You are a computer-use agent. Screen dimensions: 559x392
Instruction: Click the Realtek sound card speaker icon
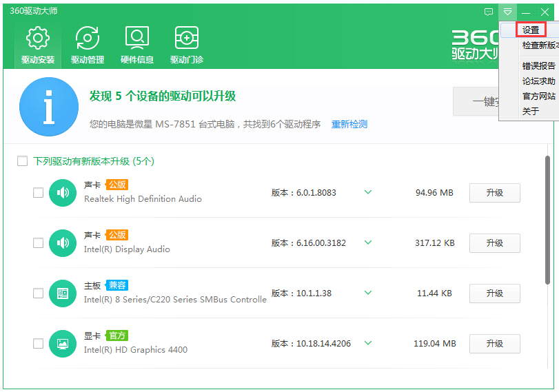pos(63,193)
